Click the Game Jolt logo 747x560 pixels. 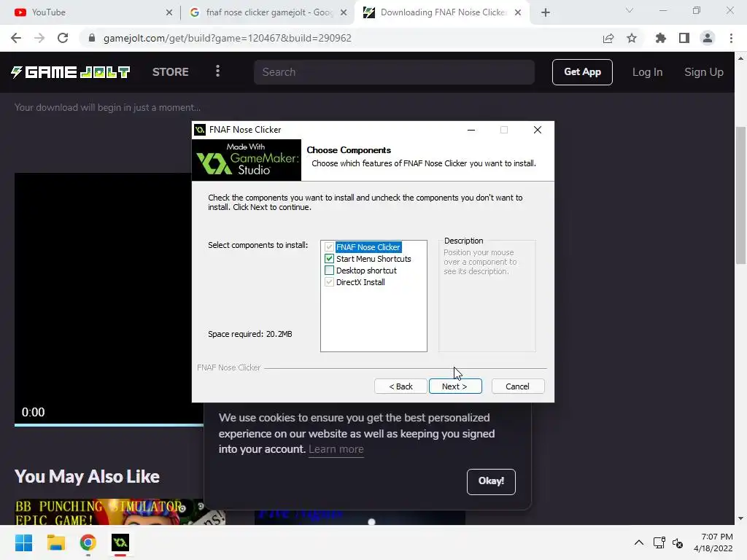click(71, 72)
